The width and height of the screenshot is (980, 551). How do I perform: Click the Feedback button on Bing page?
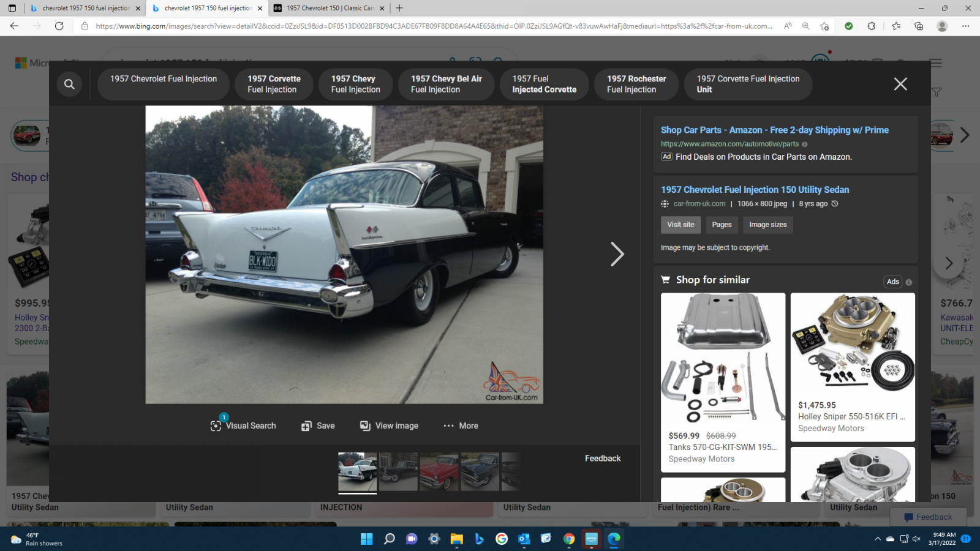pos(928,517)
